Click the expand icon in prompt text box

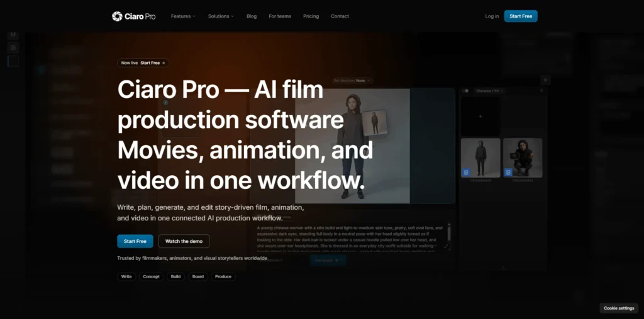(447, 246)
